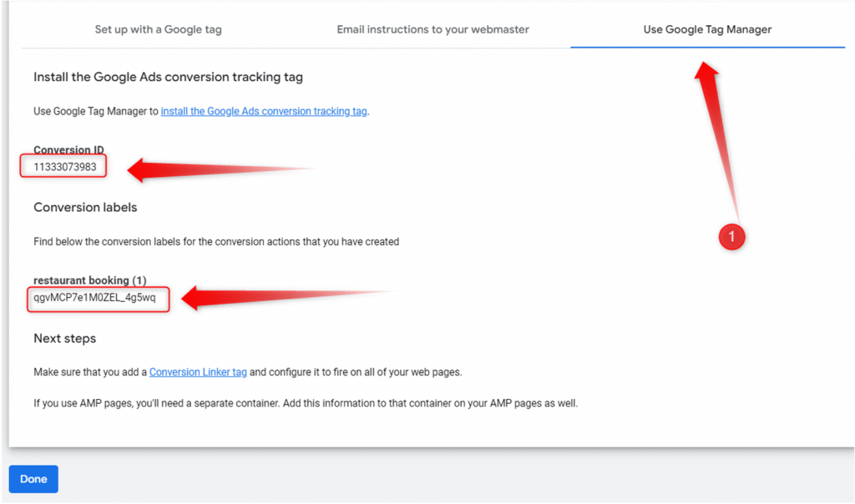Click the Find below the conversion labels description

click(x=216, y=242)
